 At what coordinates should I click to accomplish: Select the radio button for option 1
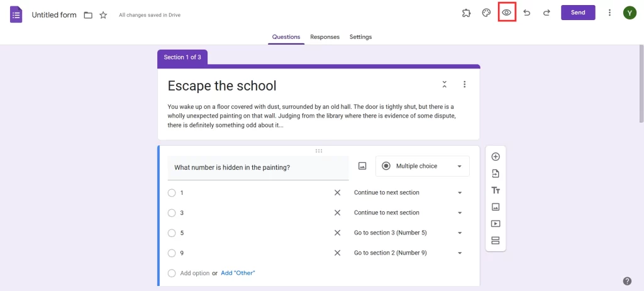pos(172,193)
